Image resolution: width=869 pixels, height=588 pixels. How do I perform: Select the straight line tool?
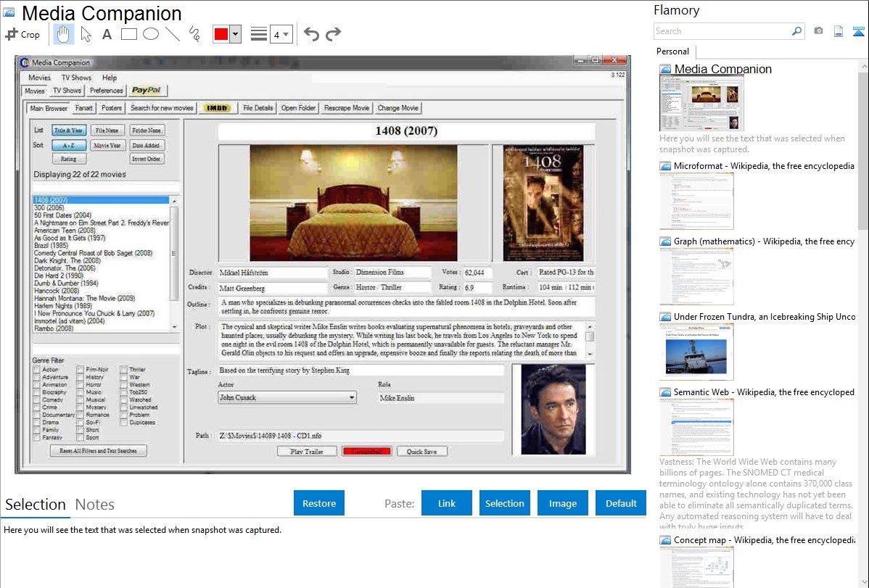173,34
